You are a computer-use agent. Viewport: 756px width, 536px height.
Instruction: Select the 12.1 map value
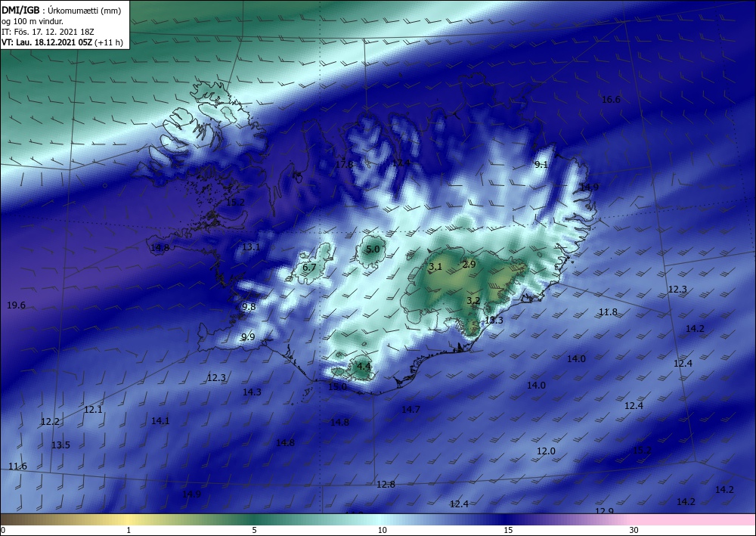(x=93, y=410)
